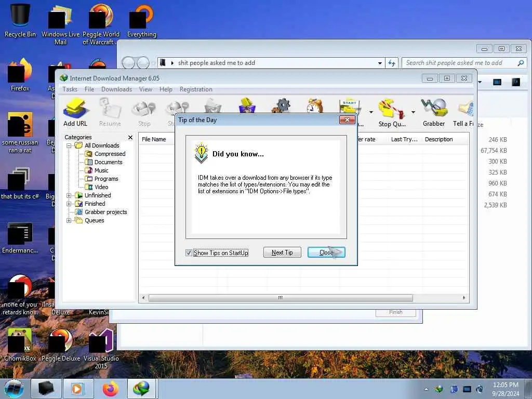532x399 pixels.
Task: Open the Options gear icon in IDM toolbar
Action: 281,105
